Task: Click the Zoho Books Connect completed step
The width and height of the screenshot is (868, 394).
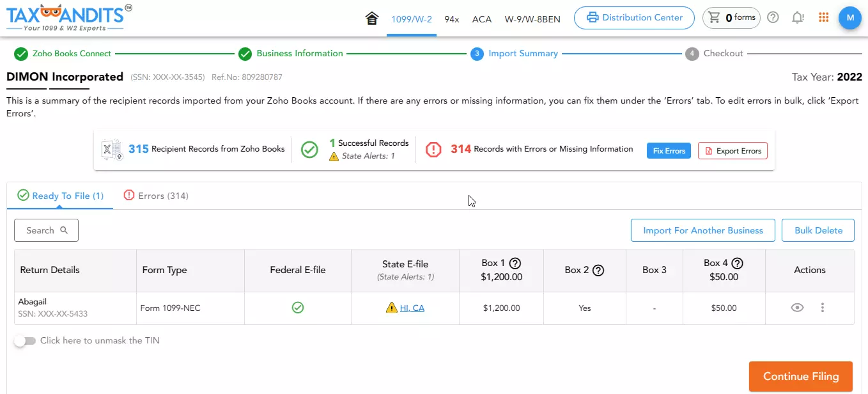Action: pos(63,54)
